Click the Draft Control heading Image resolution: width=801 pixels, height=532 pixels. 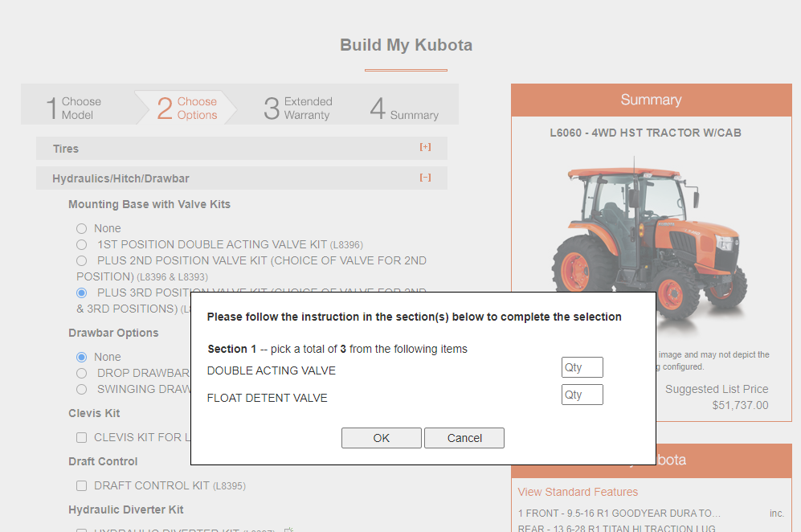tap(103, 461)
